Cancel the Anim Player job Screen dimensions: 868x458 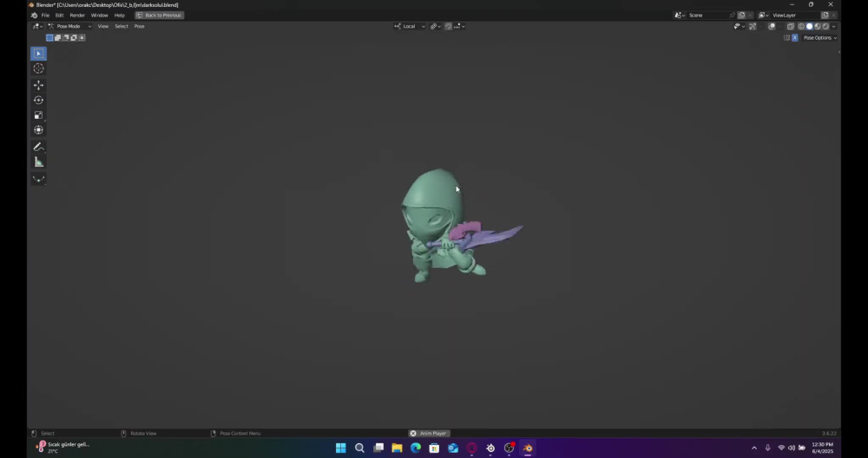click(x=413, y=434)
